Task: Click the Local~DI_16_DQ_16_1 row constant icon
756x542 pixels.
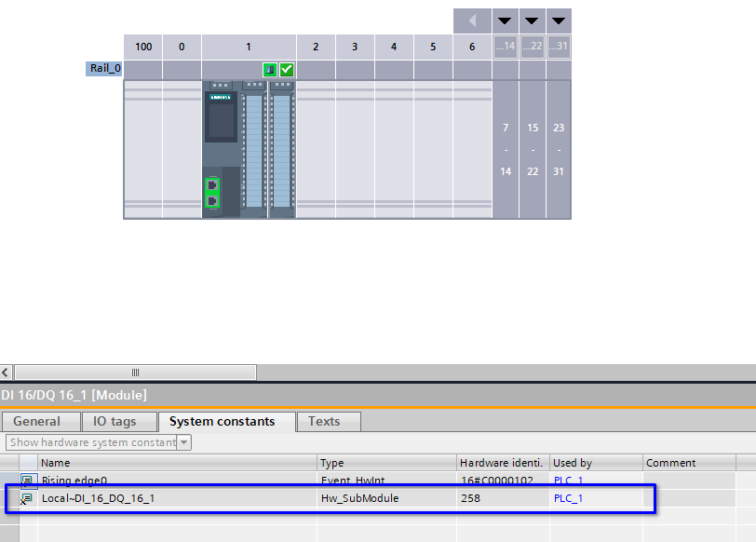Action: pos(27,498)
